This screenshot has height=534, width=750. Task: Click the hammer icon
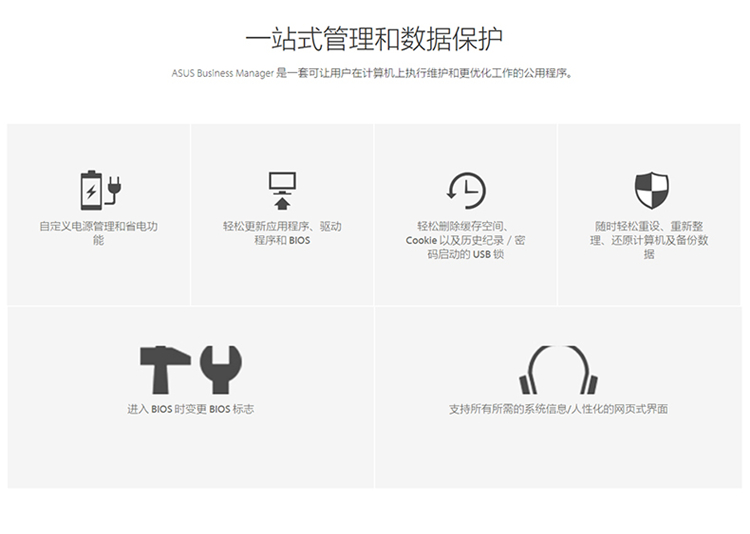165,370
